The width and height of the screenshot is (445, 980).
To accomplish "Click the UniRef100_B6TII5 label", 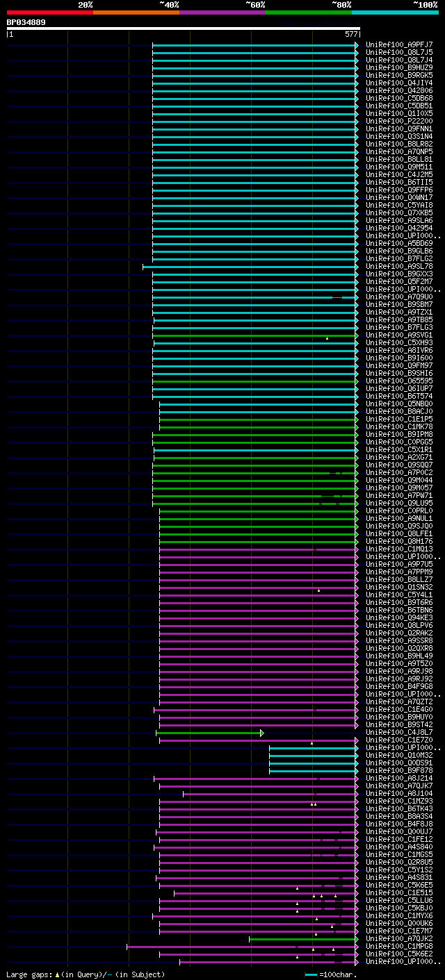I will (x=399, y=182).
